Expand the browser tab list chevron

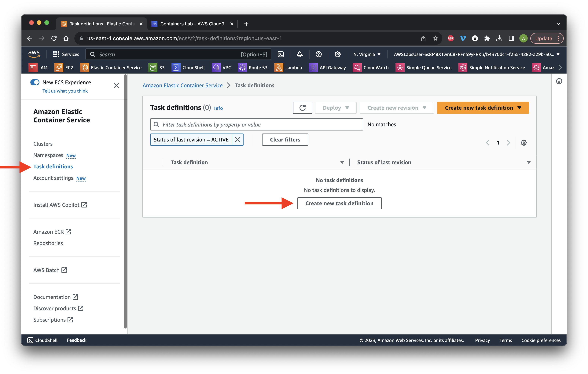click(558, 24)
